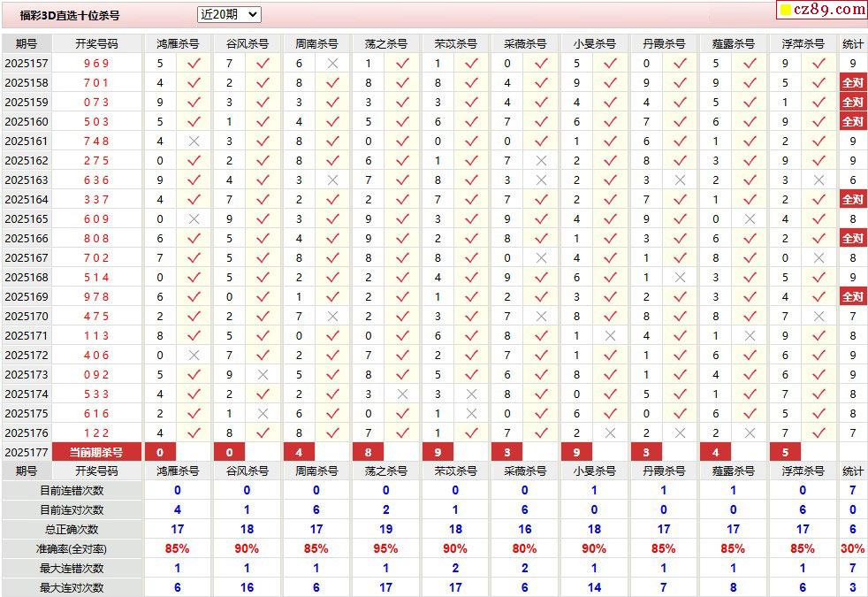Click check mark for 谷风杀号 in row 2025160

click(263, 122)
